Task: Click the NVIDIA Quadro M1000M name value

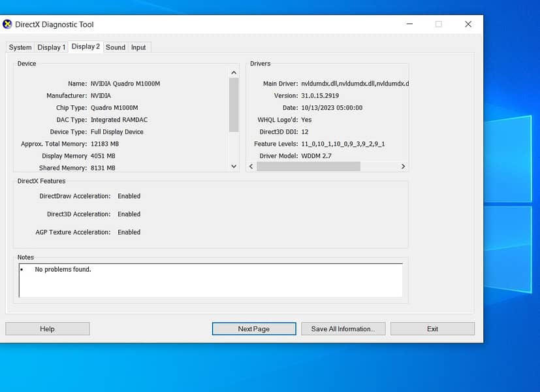Action: click(x=125, y=84)
